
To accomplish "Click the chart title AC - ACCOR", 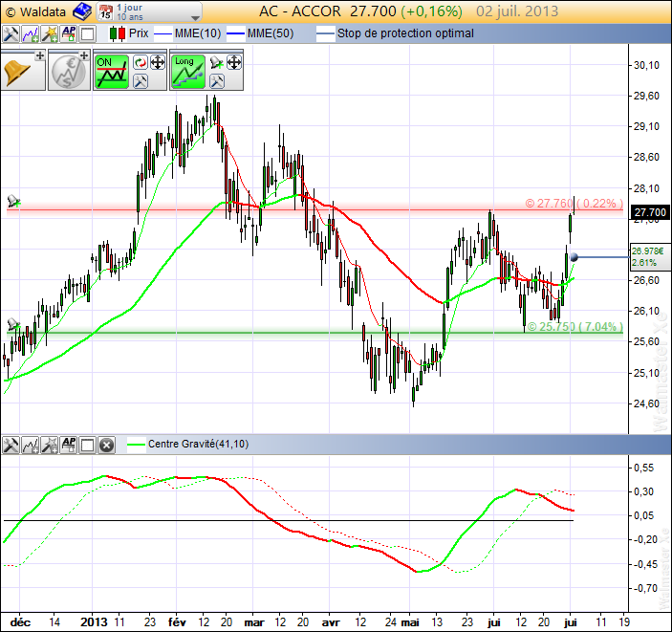I will click(x=300, y=11).
